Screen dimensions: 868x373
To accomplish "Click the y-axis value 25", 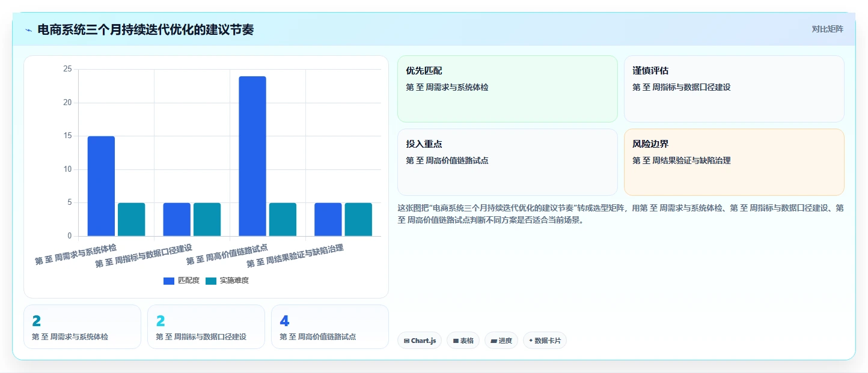I will (67, 69).
